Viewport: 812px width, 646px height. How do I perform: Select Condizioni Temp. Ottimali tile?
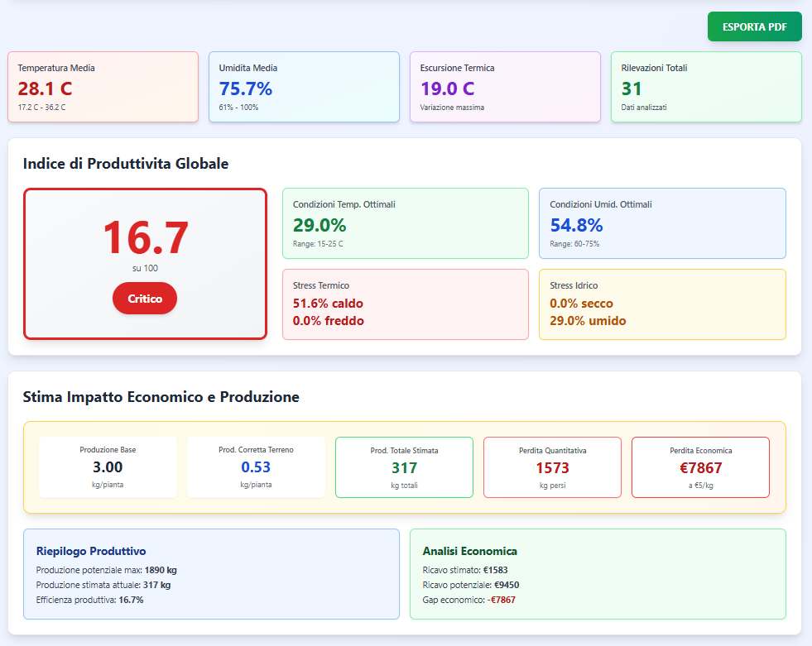[x=405, y=223]
